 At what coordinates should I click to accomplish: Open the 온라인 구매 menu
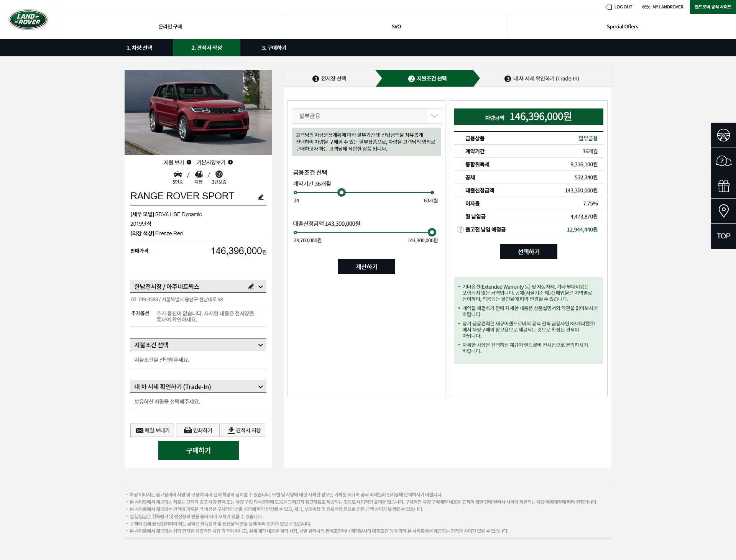pos(170,26)
